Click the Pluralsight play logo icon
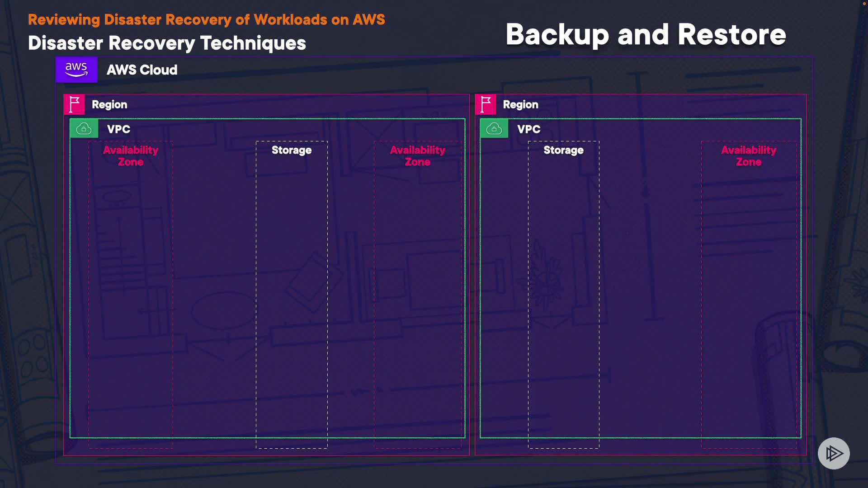Viewport: 868px width, 488px height. tap(834, 453)
